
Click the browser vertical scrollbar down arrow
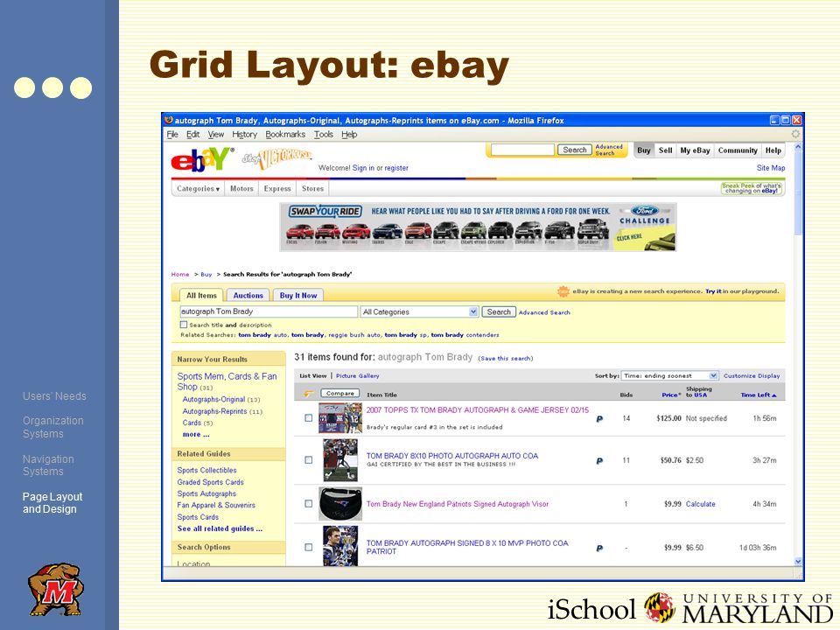(x=798, y=562)
